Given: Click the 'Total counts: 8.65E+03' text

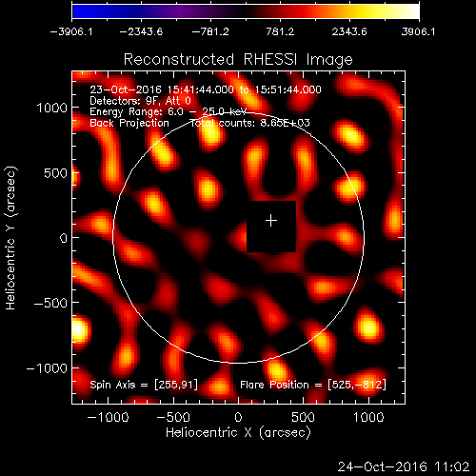Looking at the screenshot, I should 249,123.
